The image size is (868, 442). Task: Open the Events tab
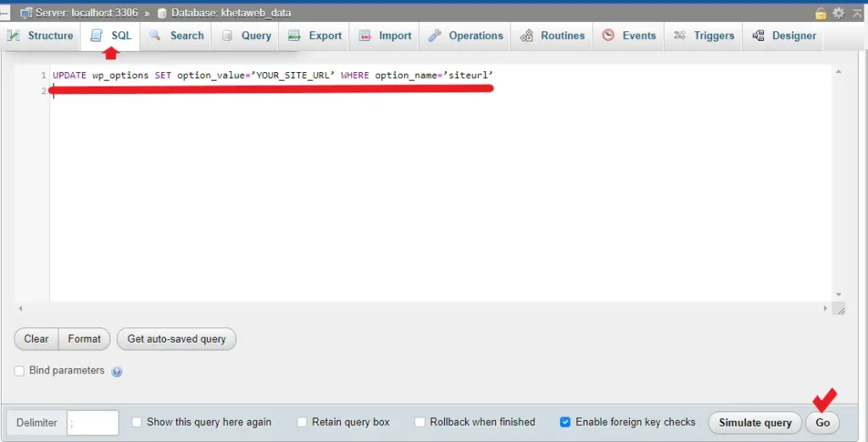coord(628,36)
